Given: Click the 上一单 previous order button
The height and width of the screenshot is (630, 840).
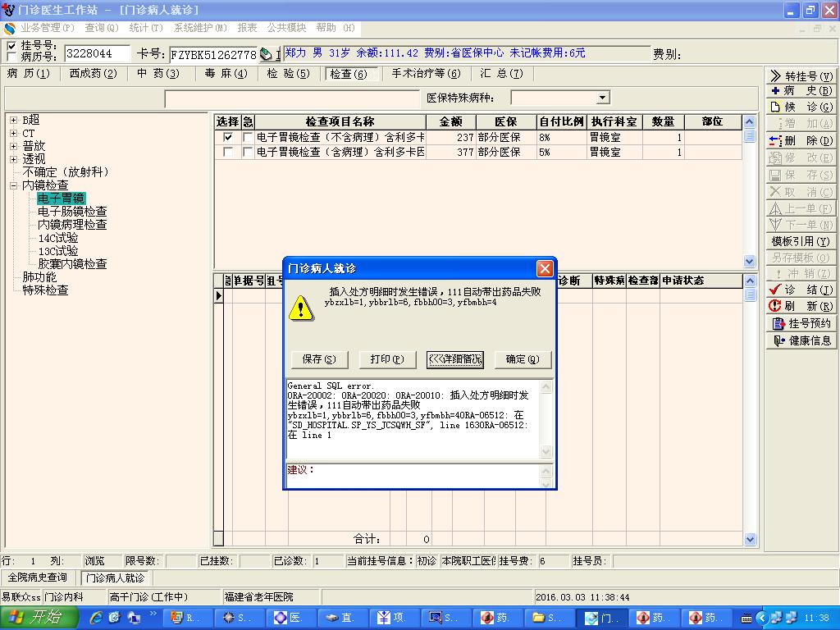Looking at the screenshot, I should 801,208.
